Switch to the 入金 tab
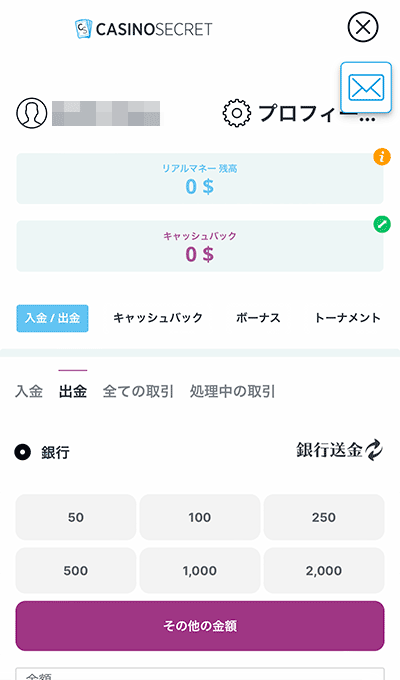400x680 pixels. 29,391
